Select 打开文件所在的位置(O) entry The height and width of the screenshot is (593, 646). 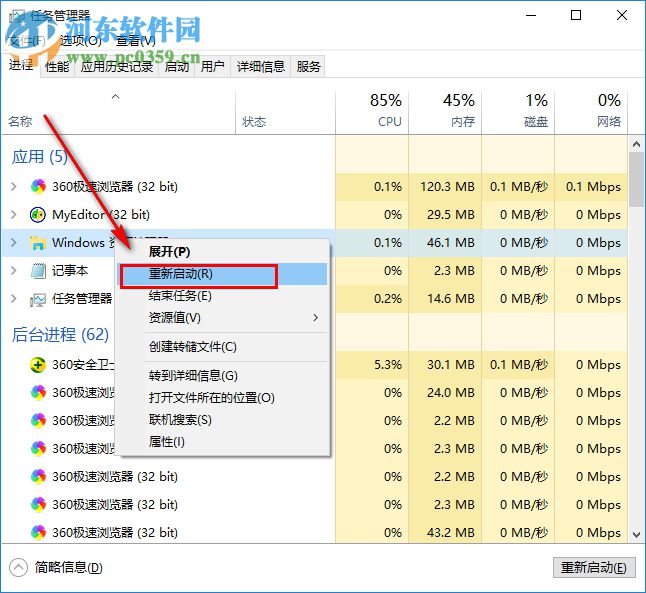click(222, 398)
